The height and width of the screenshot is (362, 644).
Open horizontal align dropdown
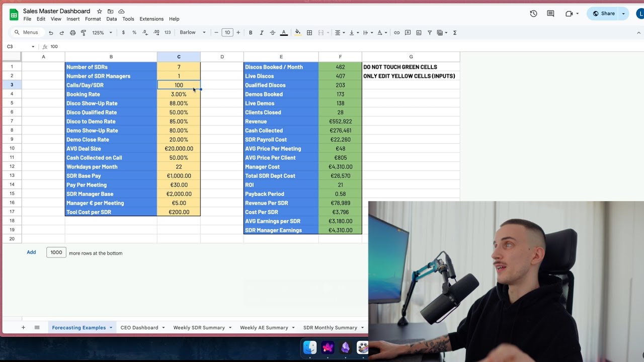(x=340, y=33)
